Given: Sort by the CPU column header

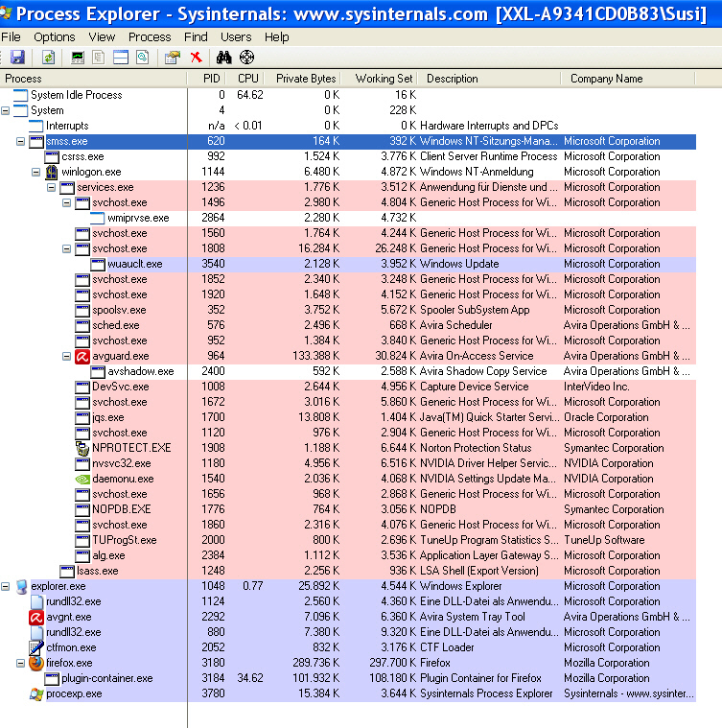Looking at the screenshot, I should click(245, 79).
